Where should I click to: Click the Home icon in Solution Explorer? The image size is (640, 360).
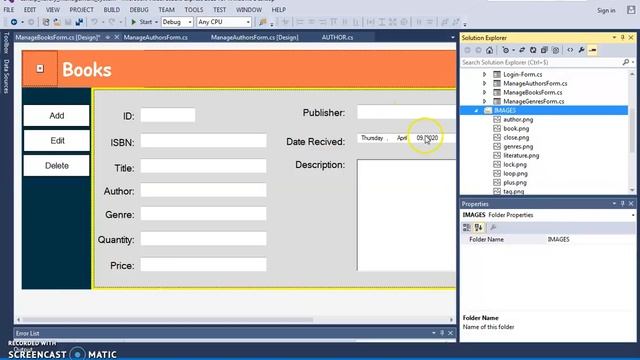pyautogui.click(x=490, y=50)
